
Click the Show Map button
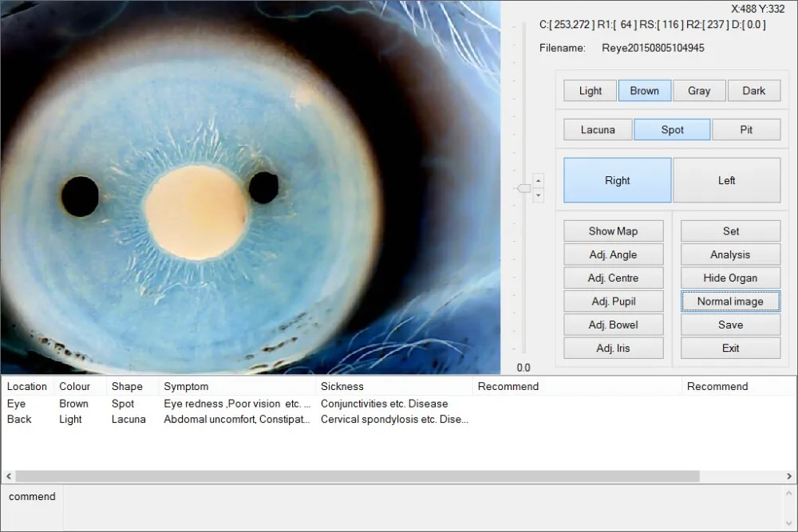coord(613,231)
